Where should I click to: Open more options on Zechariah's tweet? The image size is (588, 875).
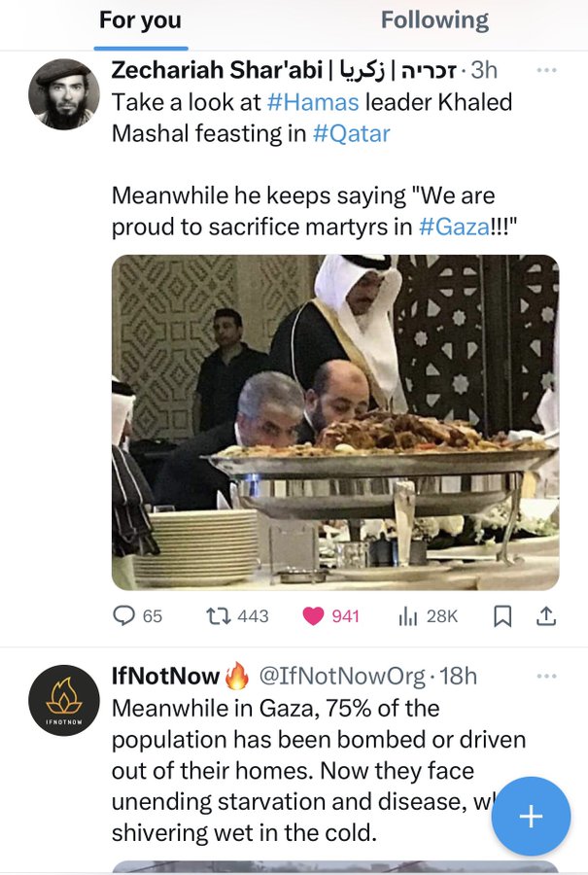pos(546,70)
